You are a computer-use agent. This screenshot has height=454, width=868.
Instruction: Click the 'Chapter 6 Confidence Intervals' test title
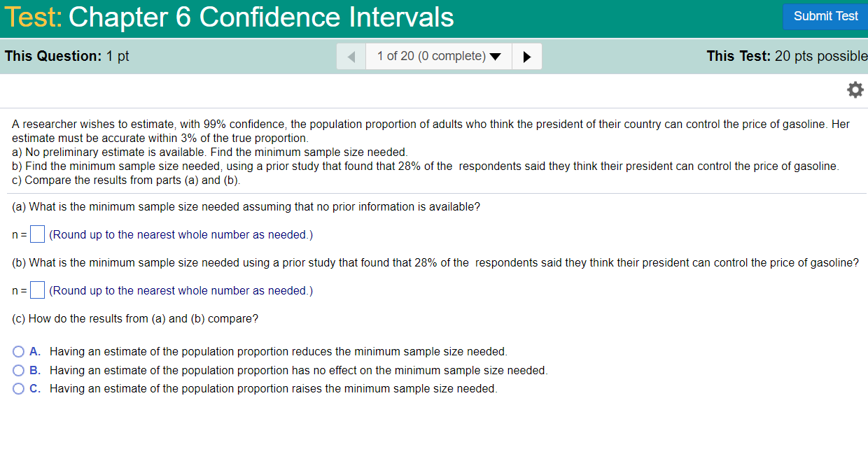pos(261,17)
